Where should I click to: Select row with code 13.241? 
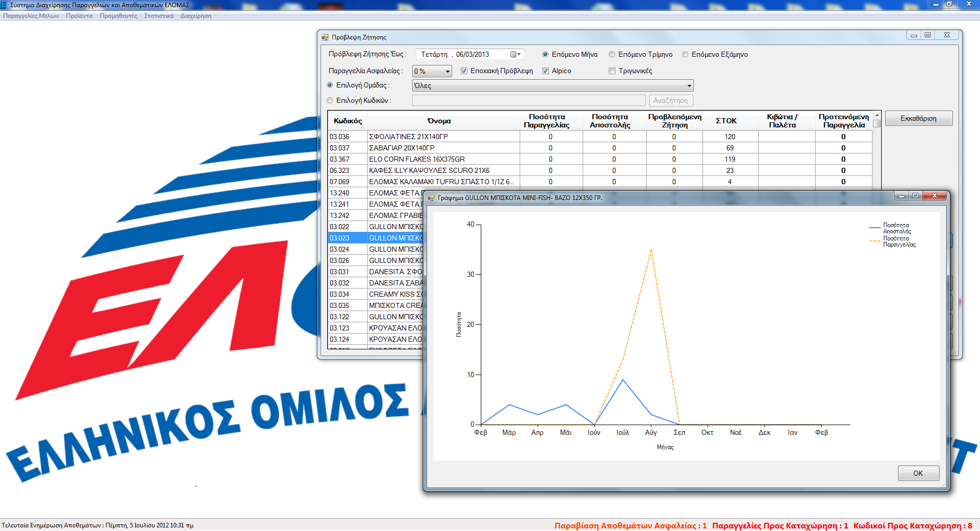pos(376,204)
